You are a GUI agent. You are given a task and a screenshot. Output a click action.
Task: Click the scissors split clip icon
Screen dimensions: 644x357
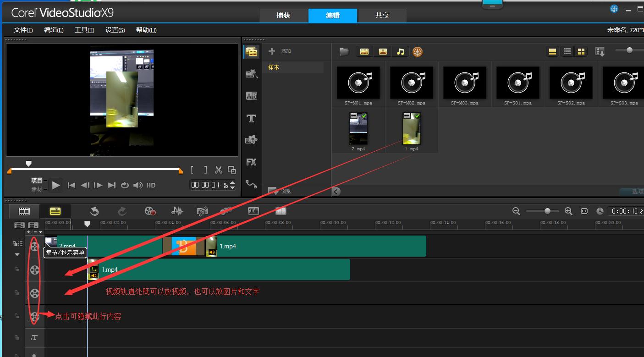(x=219, y=170)
